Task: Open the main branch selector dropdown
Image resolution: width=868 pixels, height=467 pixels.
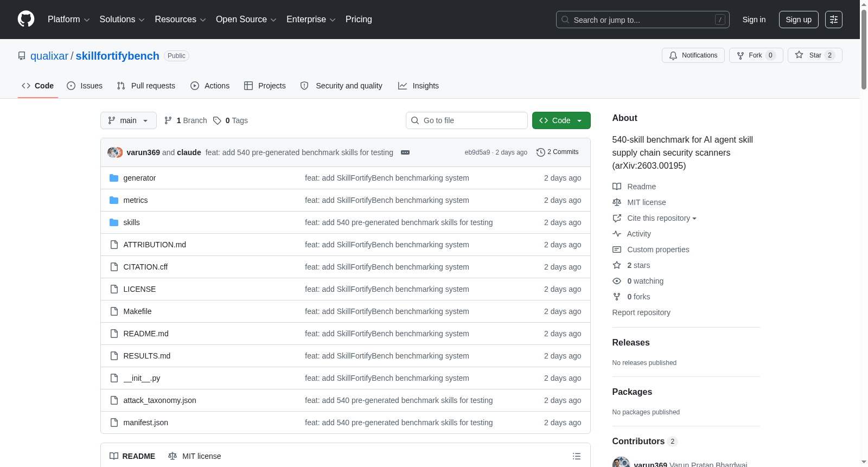Action: coord(129,120)
